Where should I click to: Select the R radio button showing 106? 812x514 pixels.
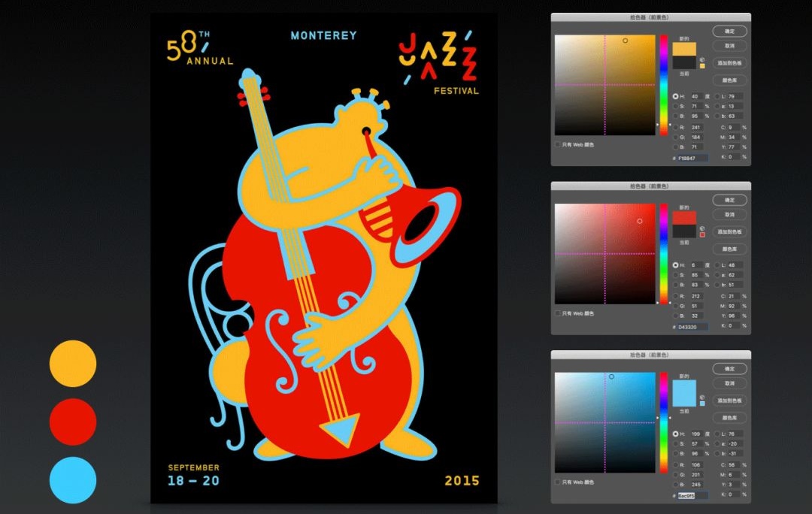(675, 465)
